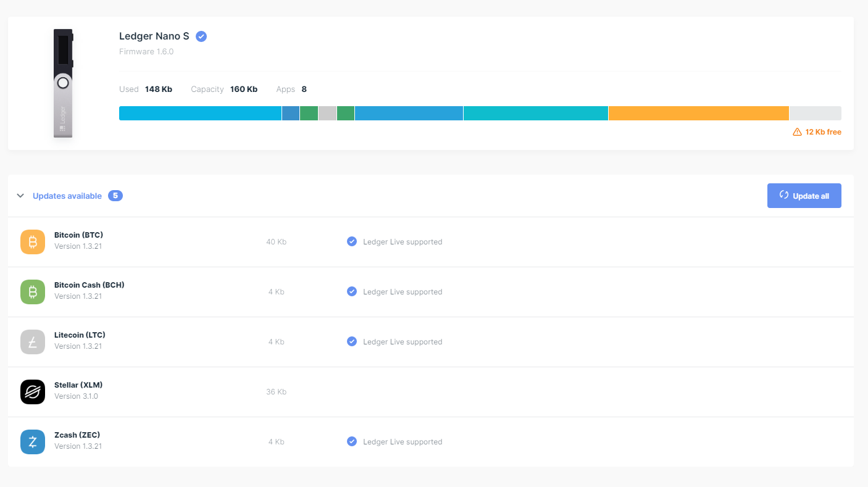
Task: Click the Updates available heading
Action: point(67,196)
